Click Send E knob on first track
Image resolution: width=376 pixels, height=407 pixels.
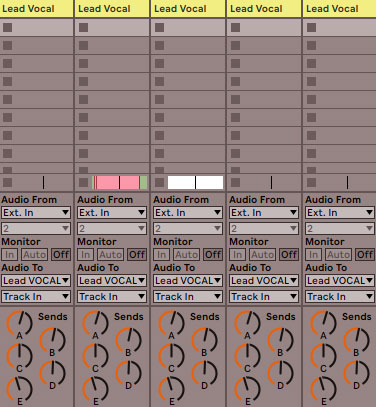tap(19, 389)
